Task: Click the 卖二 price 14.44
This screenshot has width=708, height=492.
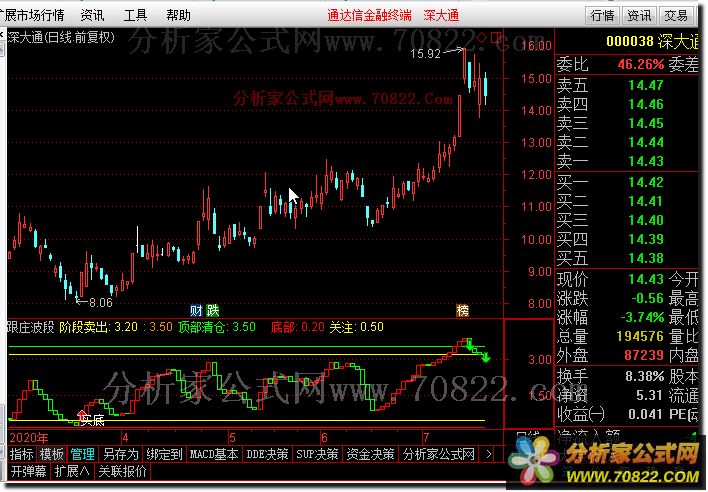Action: (646, 142)
